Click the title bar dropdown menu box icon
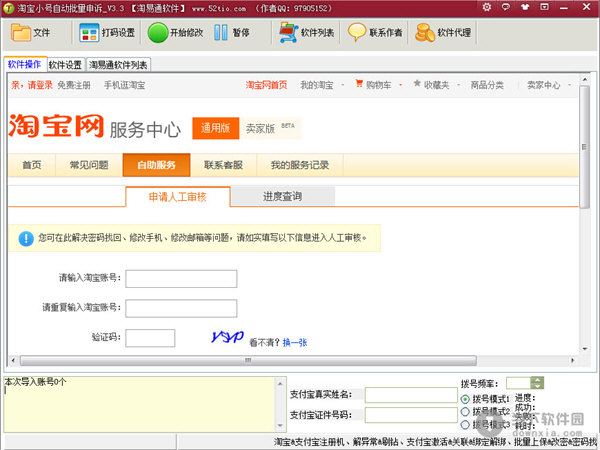The width and height of the screenshot is (600, 450). (544, 7)
